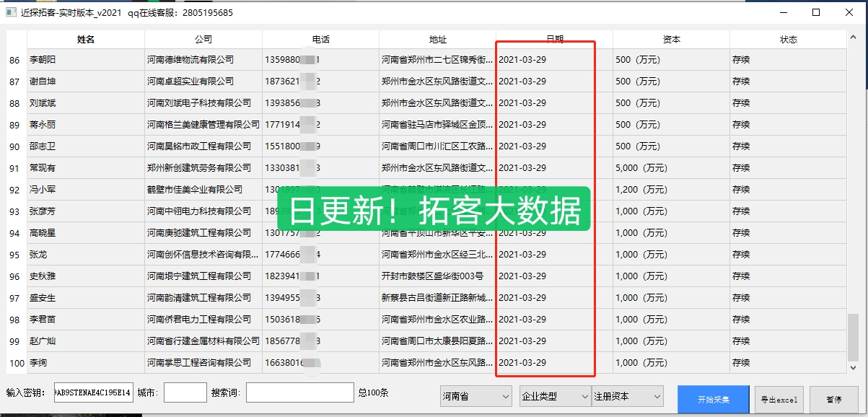Click the scrollbar down arrow
Screen dimensions: 868x417
[x=854, y=368]
